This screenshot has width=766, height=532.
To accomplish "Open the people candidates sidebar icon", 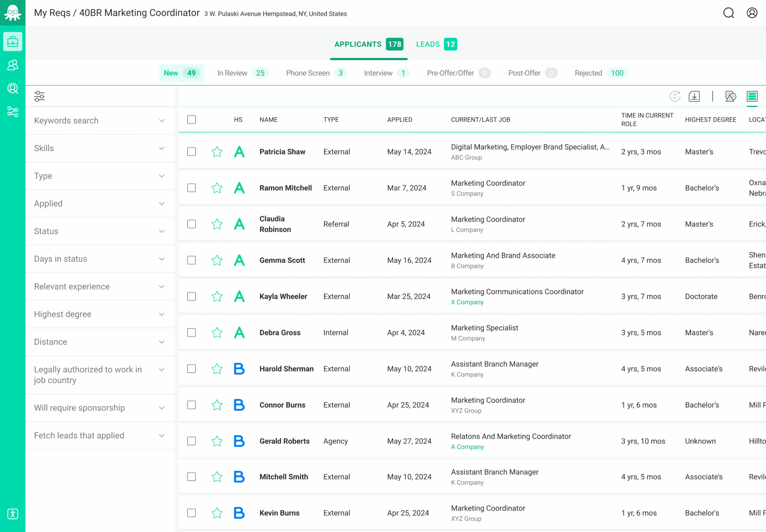I will tap(13, 65).
